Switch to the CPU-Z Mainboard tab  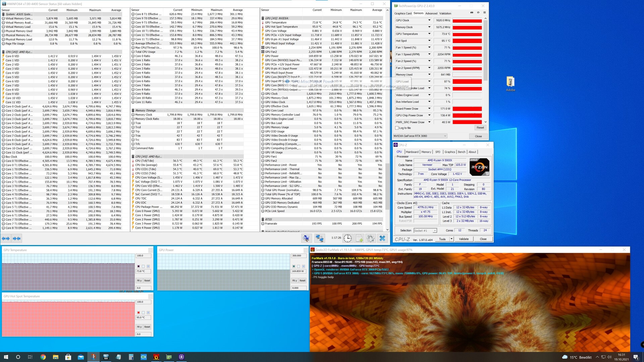pos(412,152)
